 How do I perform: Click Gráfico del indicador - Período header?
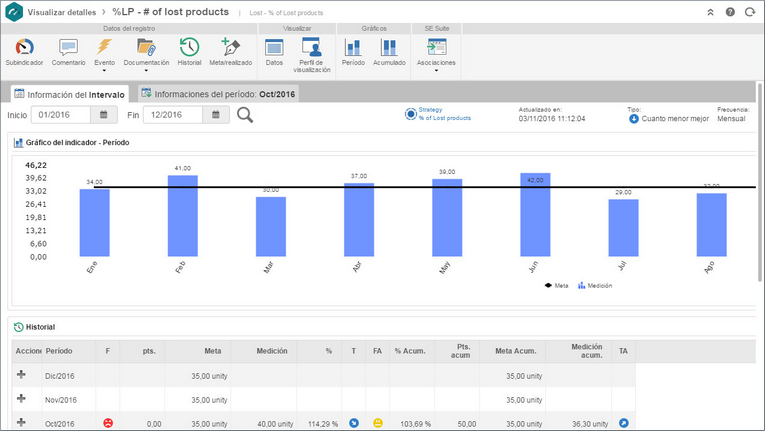(x=77, y=143)
